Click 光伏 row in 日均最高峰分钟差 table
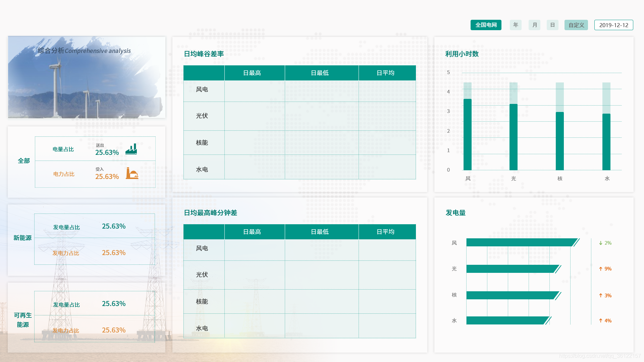644x362 pixels. 300,275
